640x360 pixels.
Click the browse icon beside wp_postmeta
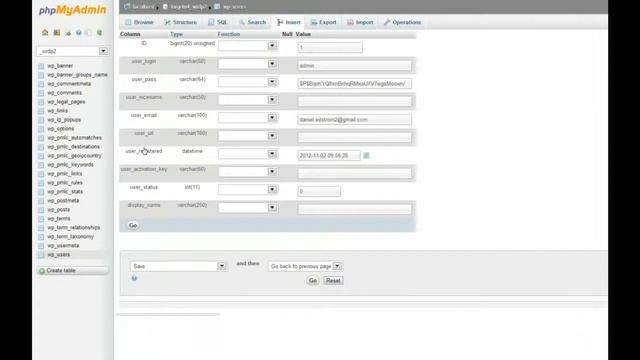41,201
